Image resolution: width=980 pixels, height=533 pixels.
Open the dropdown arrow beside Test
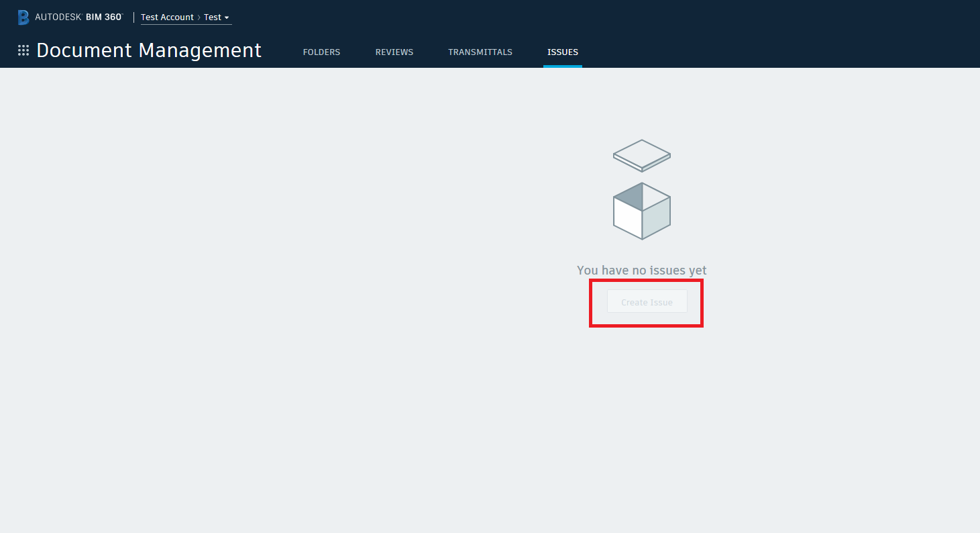tap(227, 17)
